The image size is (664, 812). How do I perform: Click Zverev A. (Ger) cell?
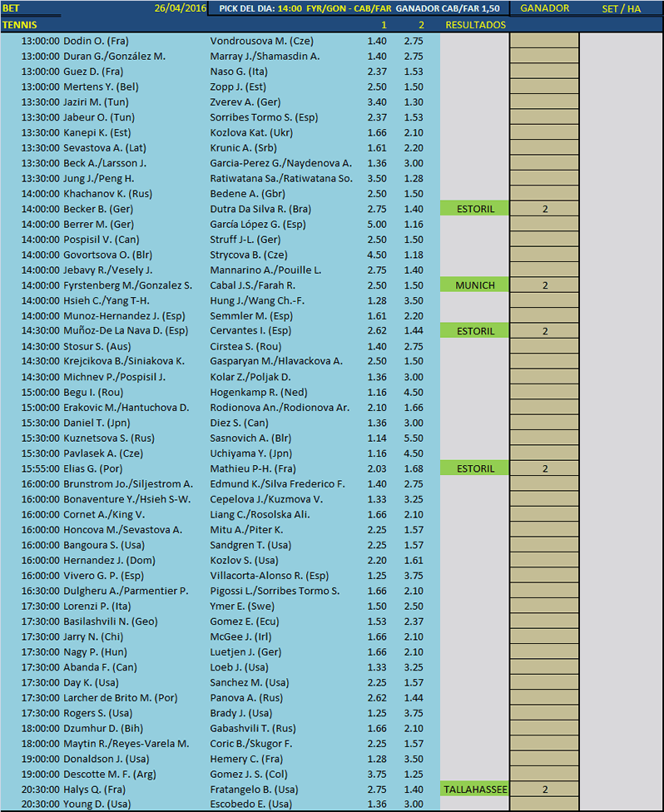click(x=245, y=102)
